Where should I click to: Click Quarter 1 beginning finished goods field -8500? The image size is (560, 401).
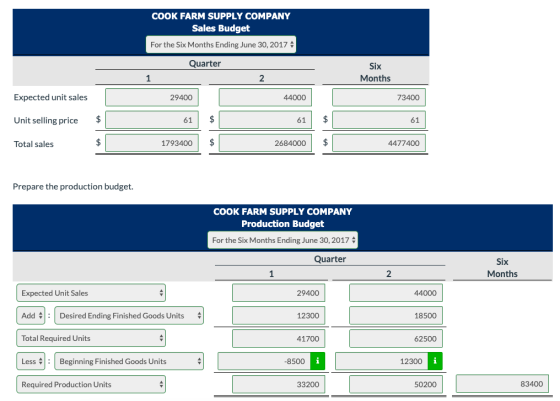[264, 361]
